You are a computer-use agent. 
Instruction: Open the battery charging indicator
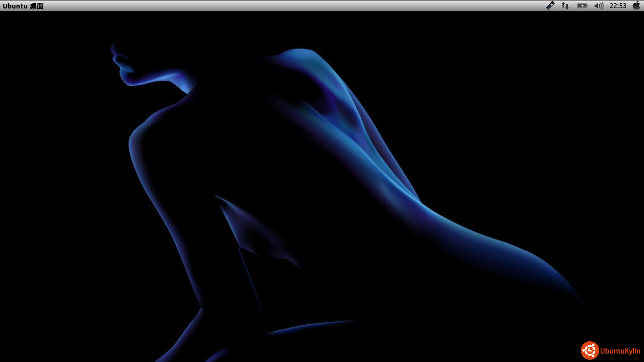coord(582,6)
